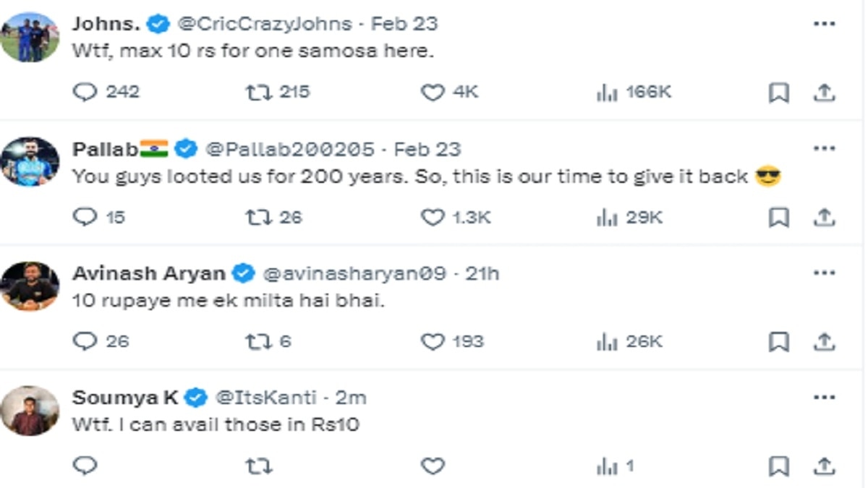Open @CricCrazyJohns profile handle link
Viewport: 868px width, 488px height.
[264, 24]
